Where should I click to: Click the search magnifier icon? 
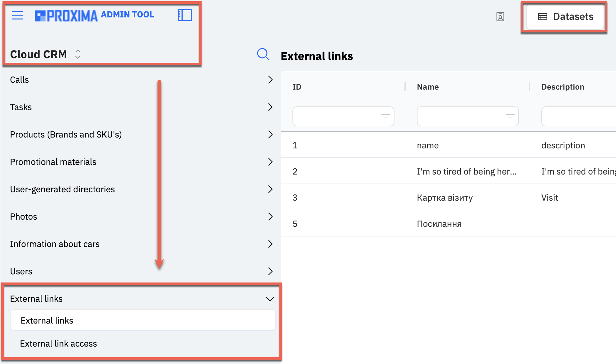tap(263, 54)
